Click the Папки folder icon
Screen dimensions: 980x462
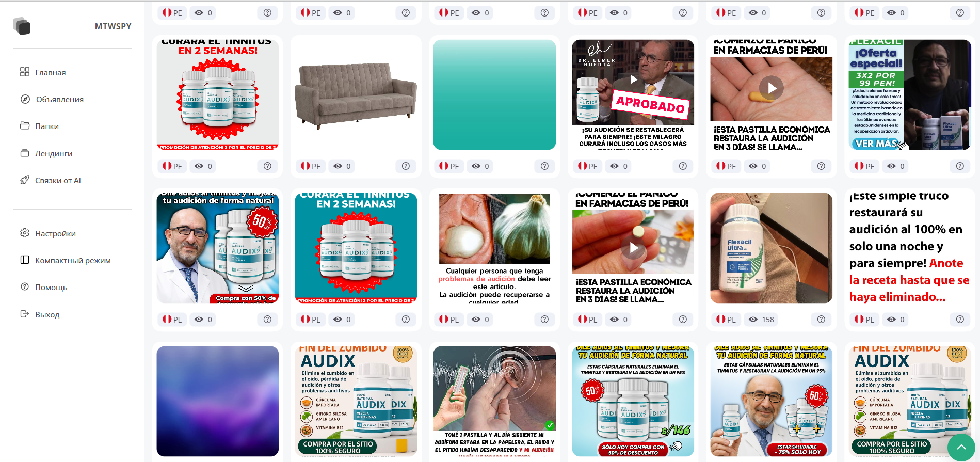tap(25, 125)
